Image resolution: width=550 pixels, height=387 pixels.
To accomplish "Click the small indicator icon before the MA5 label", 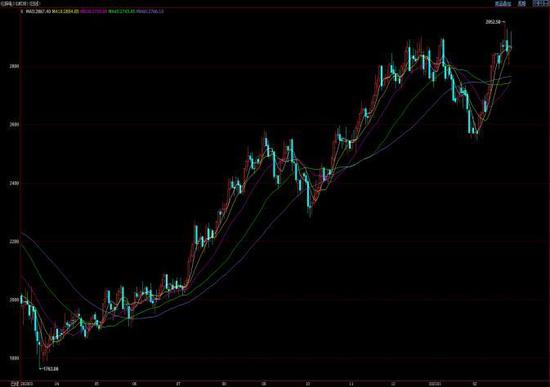I will coord(21,11).
